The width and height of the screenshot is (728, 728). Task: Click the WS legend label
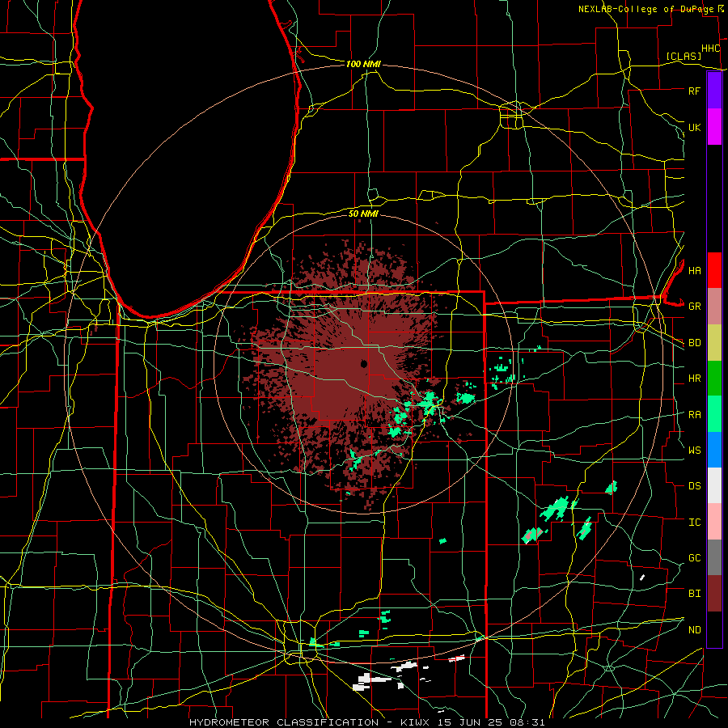pos(694,451)
